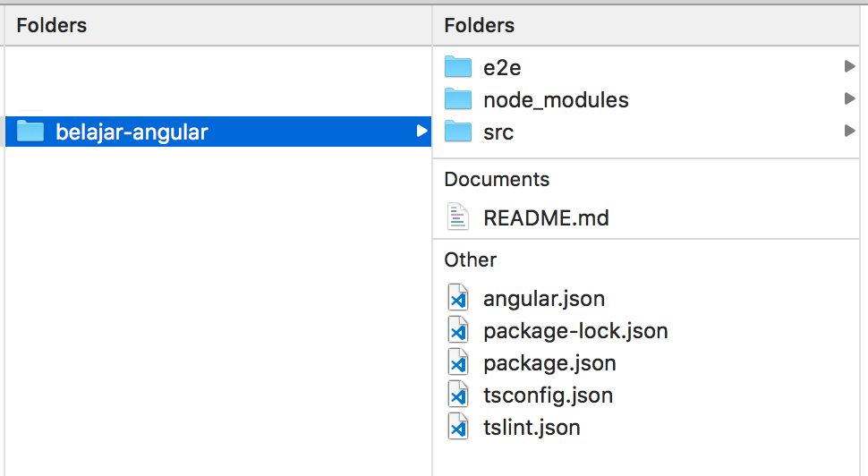The image size is (868, 476).
Task: Select the src folder name
Action: tap(498, 132)
